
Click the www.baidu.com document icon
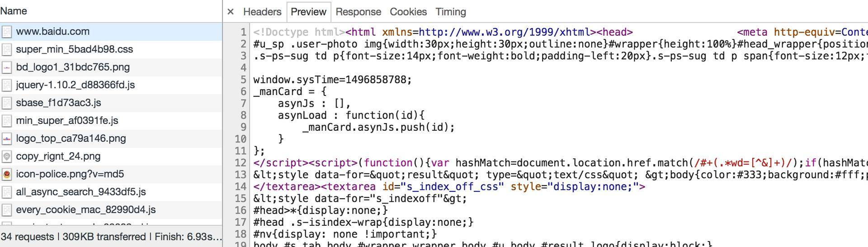(x=7, y=32)
